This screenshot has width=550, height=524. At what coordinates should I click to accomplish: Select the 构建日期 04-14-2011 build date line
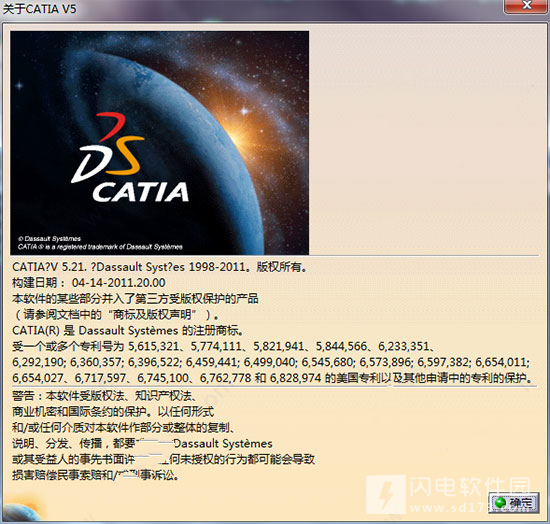pos(89,283)
